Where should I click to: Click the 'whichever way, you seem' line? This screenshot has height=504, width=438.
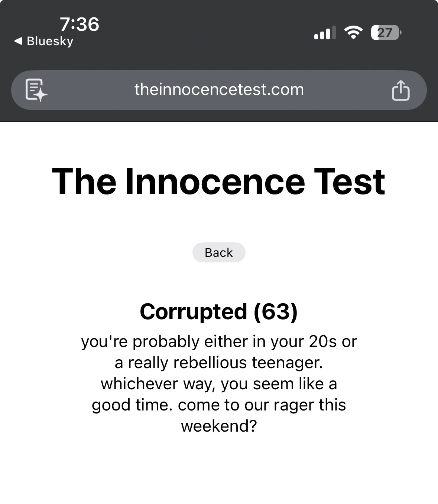[219, 384]
